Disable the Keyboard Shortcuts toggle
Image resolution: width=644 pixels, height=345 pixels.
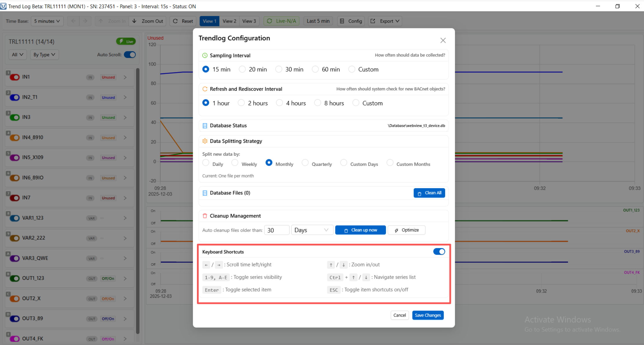tap(439, 252)
